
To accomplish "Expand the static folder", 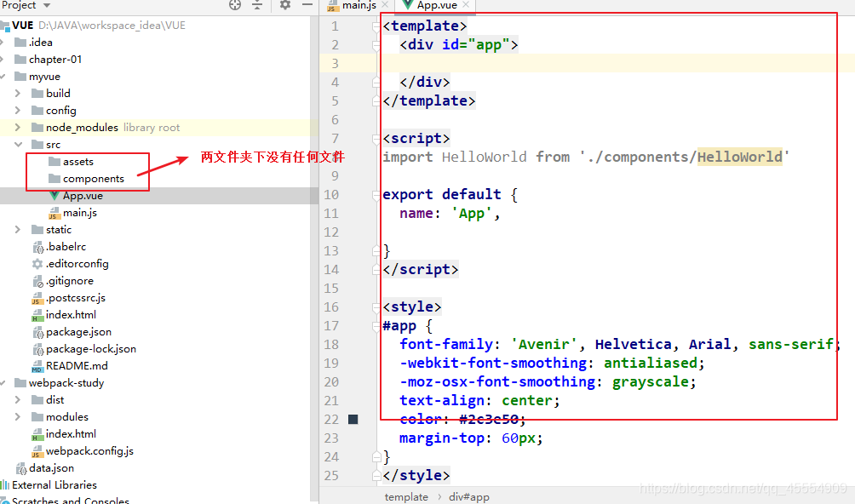I will point(17,229).
